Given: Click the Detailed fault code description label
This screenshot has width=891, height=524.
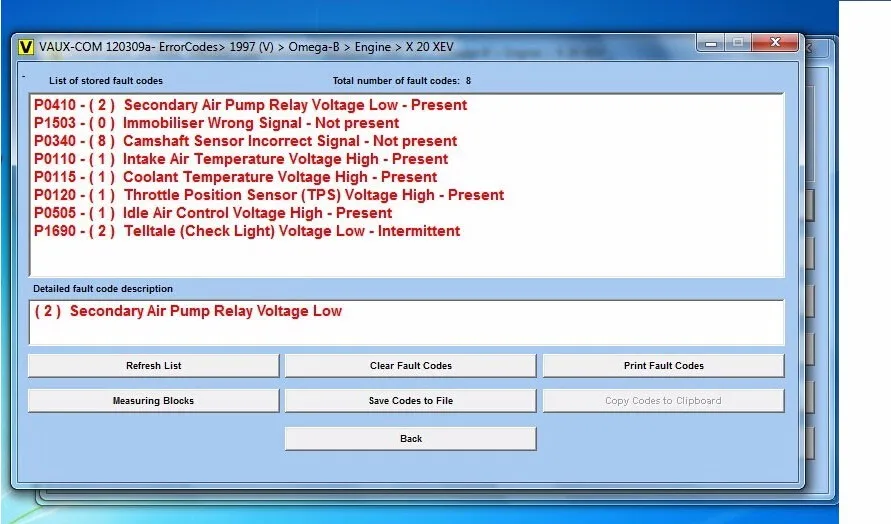Looking at the screenshot, I should (103, 289).
